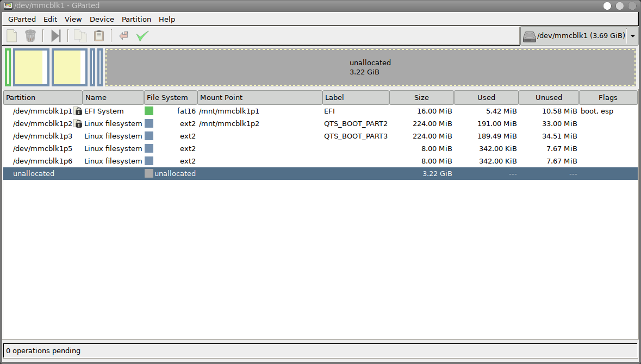This screenshot has width=641, height=364.
Task: Select the green fat16 color swatch
Action: (x=149, y=111)
